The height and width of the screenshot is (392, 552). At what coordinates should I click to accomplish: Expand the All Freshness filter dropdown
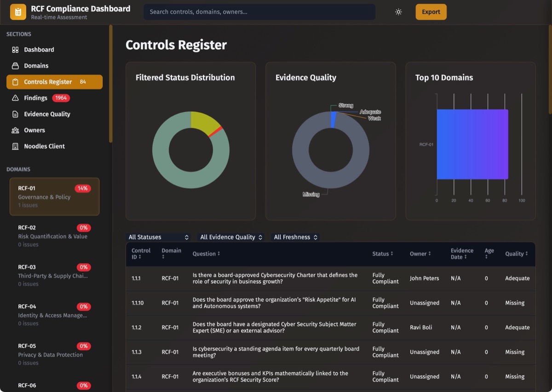click(x=295, y=237)
